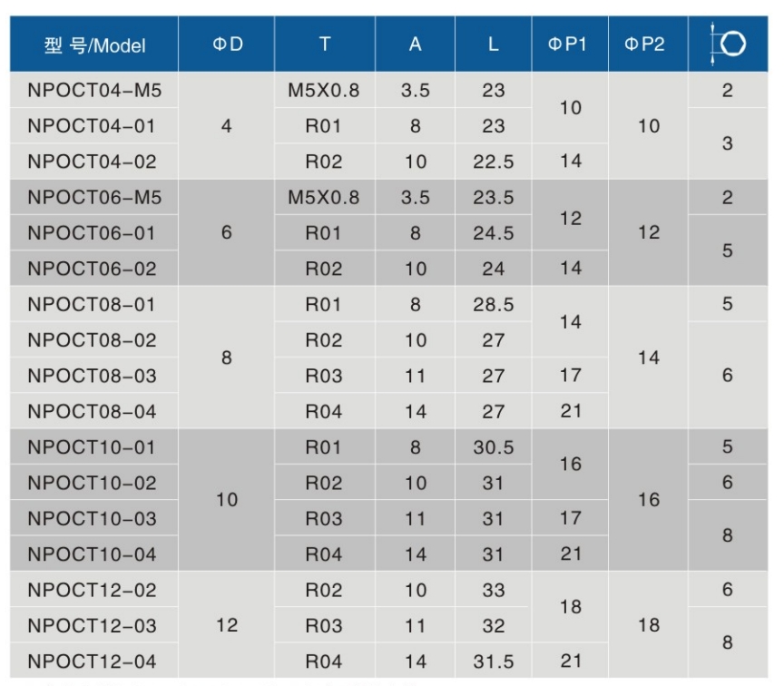Select the L value 30.5 cell

[493, 447]
